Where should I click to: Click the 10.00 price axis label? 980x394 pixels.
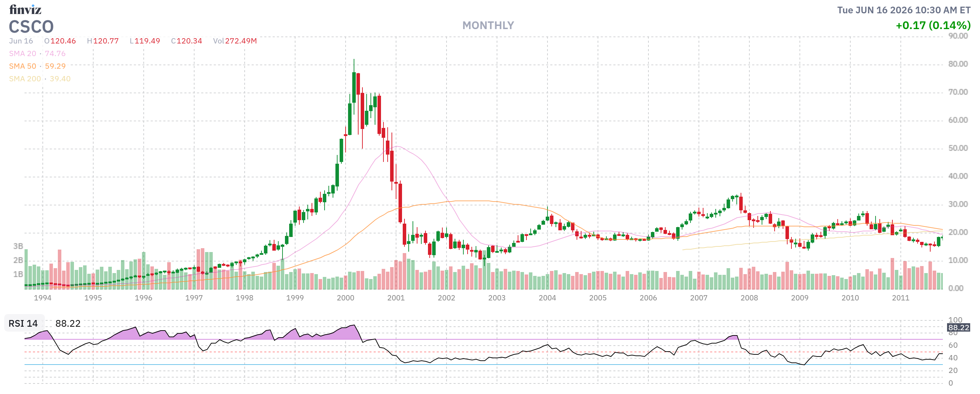958,260
